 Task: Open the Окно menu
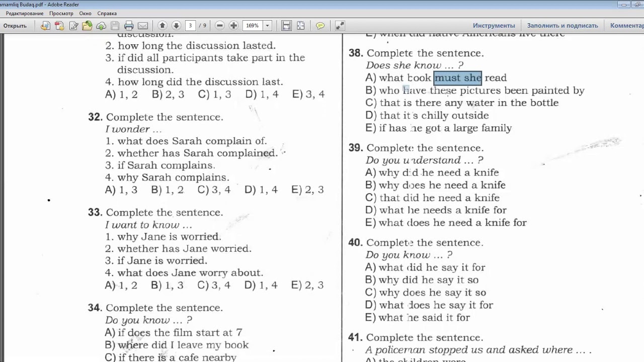pos(86,14)
